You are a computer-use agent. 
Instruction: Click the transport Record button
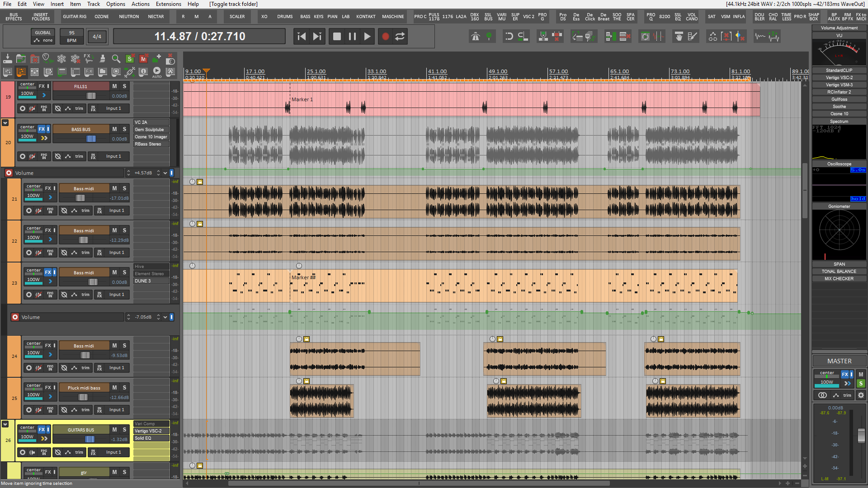(x=385, y=37)
